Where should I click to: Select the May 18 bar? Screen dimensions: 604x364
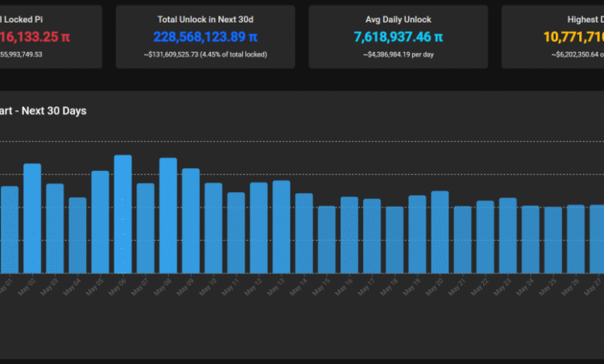pos(395,240)
